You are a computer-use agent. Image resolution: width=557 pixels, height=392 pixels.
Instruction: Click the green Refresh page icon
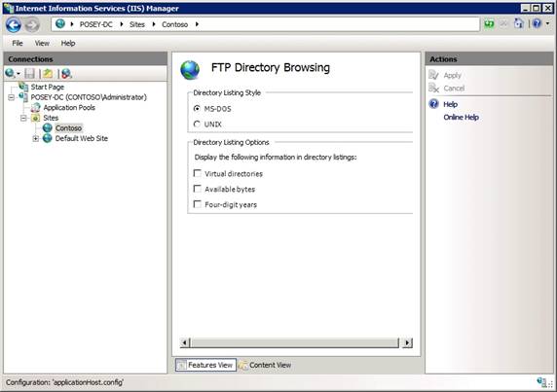coord(489,24)
